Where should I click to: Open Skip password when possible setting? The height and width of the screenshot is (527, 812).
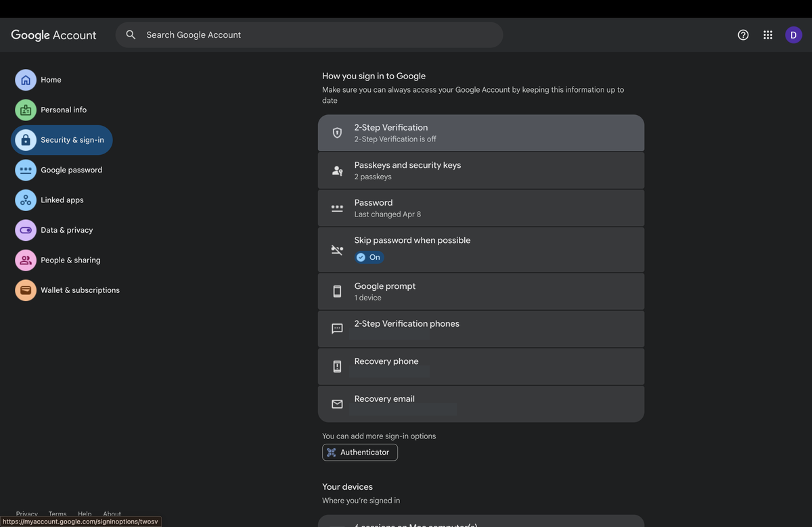pyautogui.click(x=481, y=250)
